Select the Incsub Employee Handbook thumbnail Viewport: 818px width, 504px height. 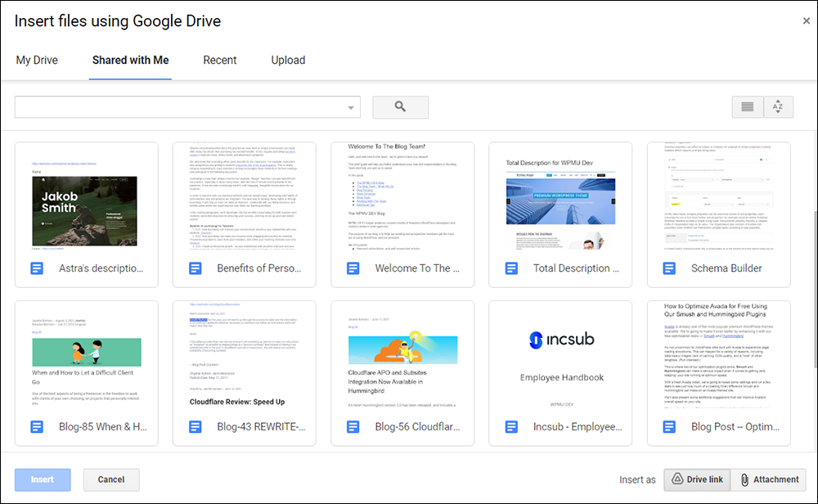coord(561,356)
